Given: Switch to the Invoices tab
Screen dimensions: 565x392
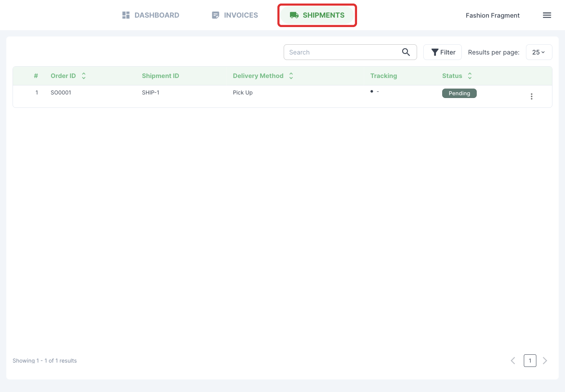Looking at the screenshot, I should tap(235, 15).
